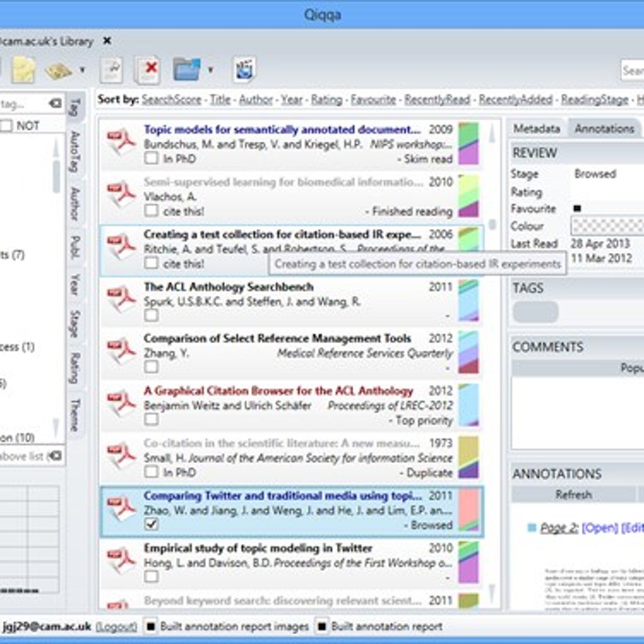
Task: Click the document review/annotate toolbar icon
Action: (x=112, y=69)
